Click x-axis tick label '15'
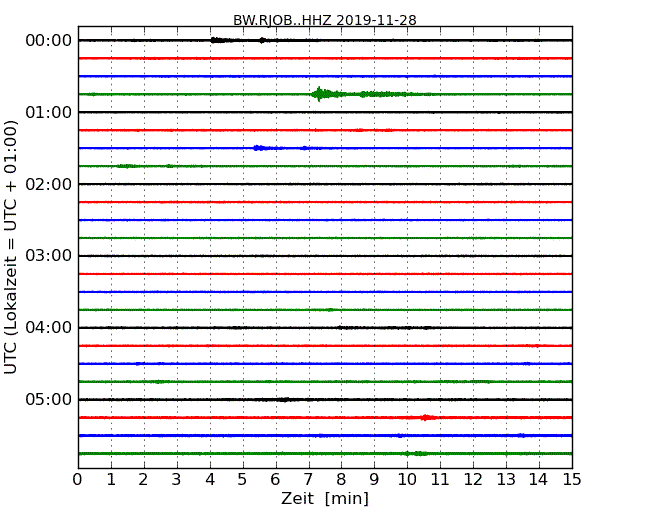The width and height of the screenshot is (650, 520). [x=572, y=479]
